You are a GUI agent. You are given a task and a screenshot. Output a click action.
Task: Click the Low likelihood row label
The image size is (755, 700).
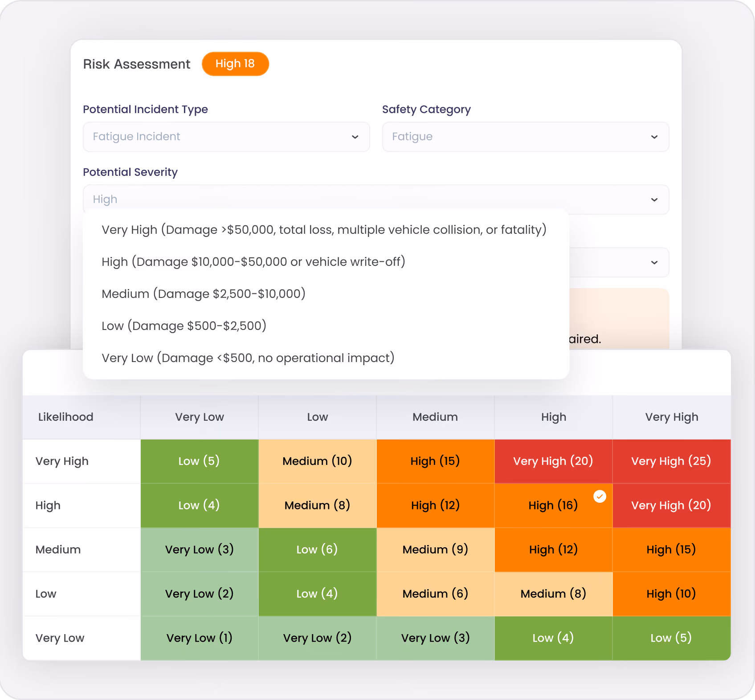coord(46,594)
